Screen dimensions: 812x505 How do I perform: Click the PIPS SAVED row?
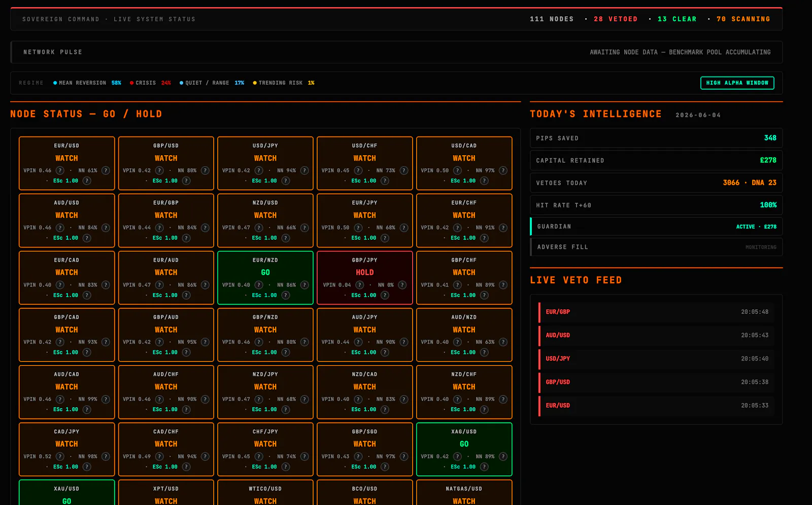point(656,138)
